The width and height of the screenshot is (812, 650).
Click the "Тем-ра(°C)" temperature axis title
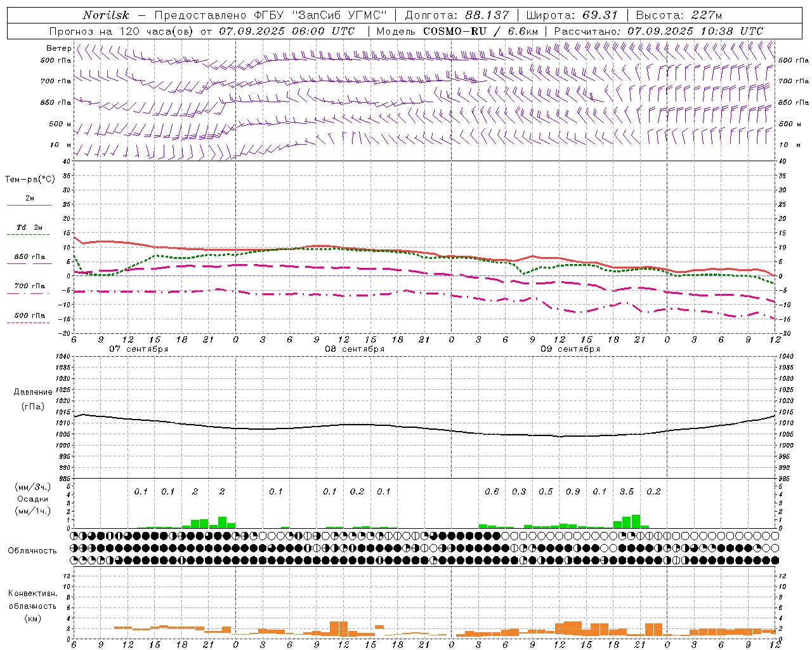click(x=30, y=180)
